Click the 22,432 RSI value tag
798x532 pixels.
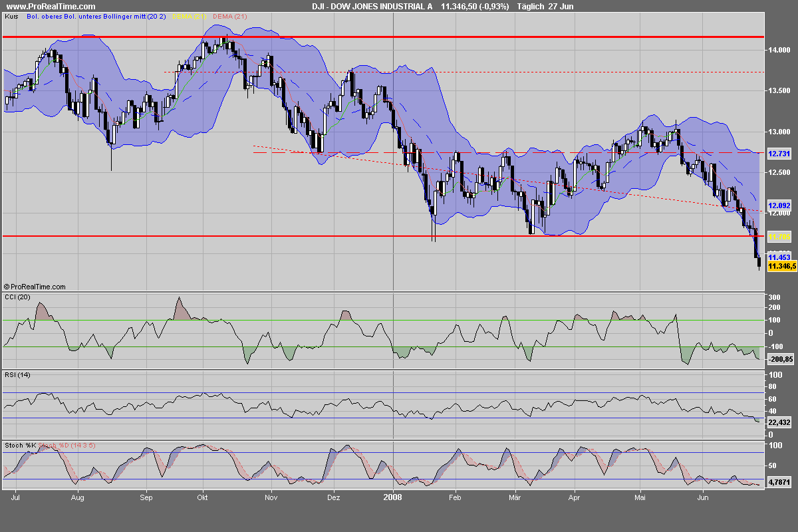tap(779, 422)
